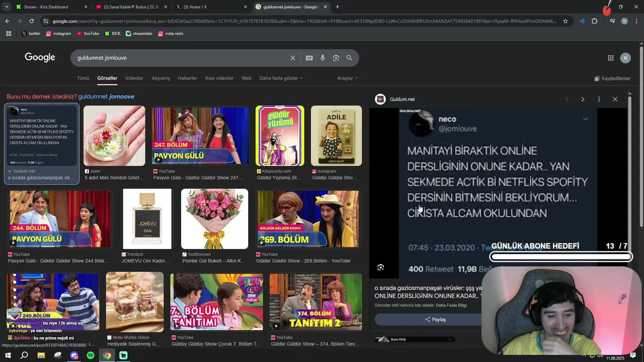Click into the Google search input field
Image resolution: width=644 pixels, height=362 pixels.
tap(181, 58)
